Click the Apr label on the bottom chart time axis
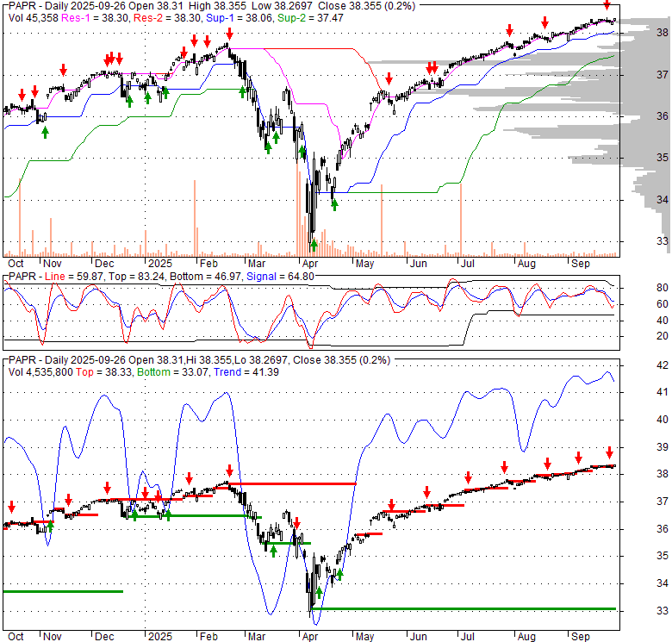 (310, 637)
